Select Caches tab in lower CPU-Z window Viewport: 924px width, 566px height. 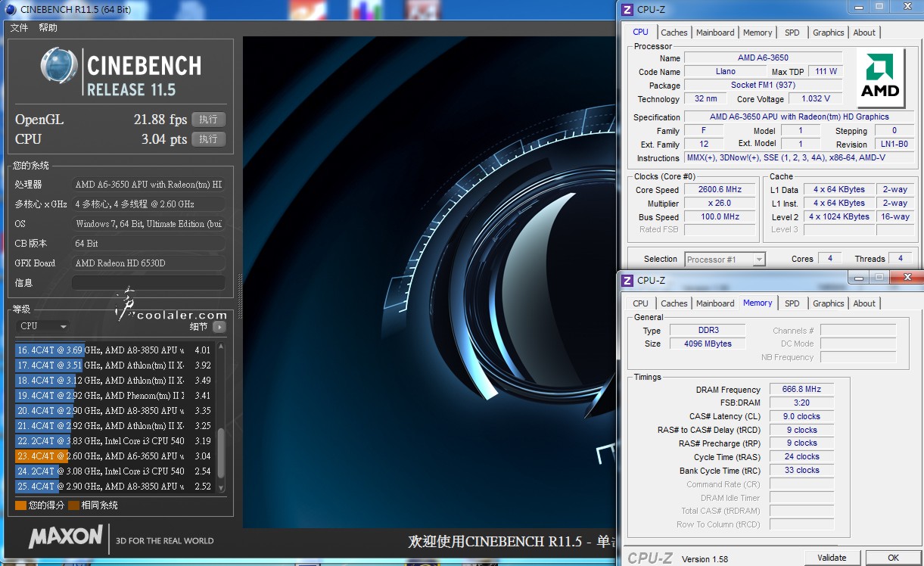point(674,303)
